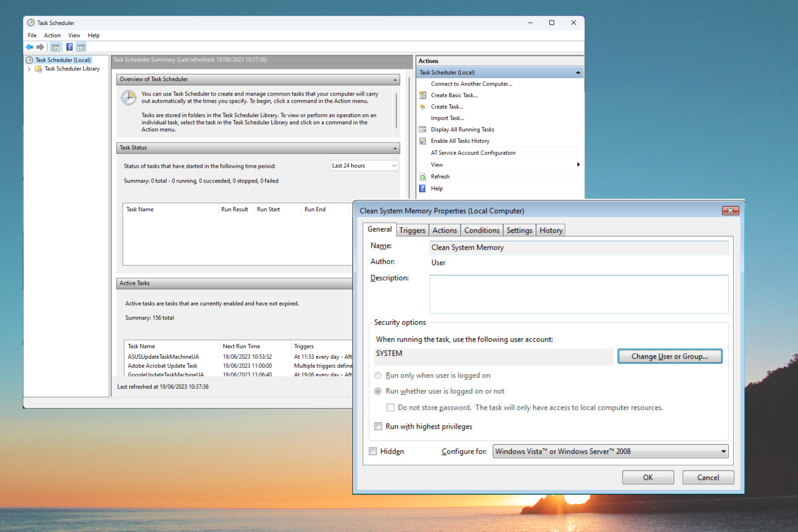
Task: Enable Run with highest privileges checkbox
Action: tap(378, 426)
